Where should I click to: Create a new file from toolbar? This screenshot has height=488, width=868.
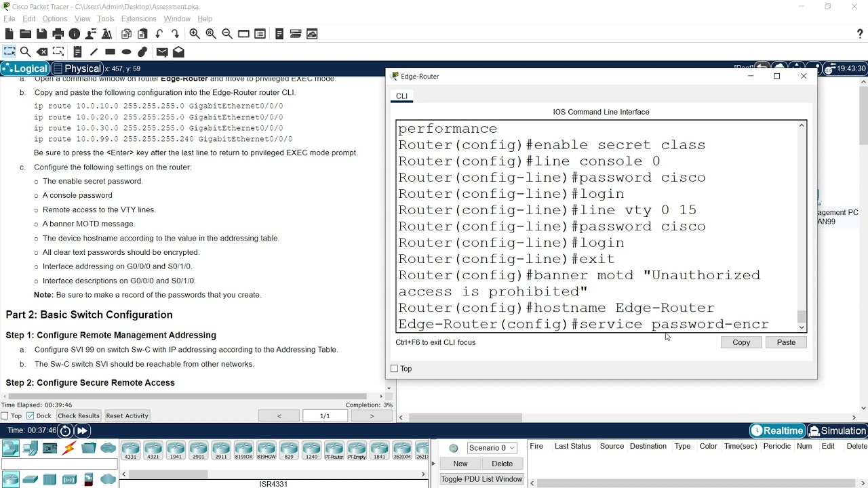9,34
